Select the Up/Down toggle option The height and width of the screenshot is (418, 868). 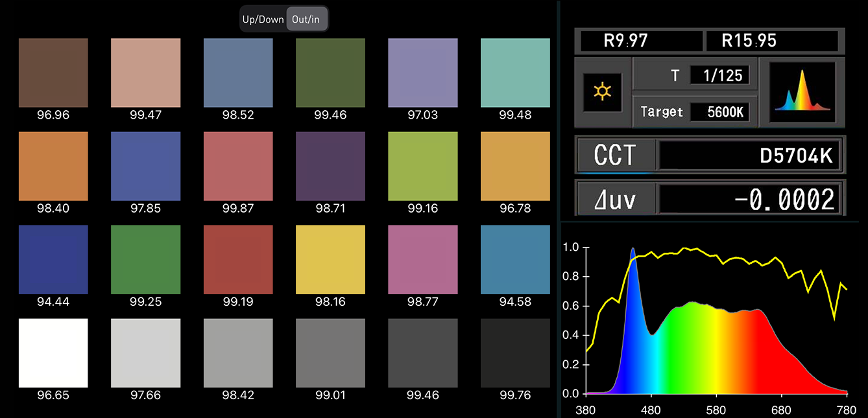coord(263,19)
